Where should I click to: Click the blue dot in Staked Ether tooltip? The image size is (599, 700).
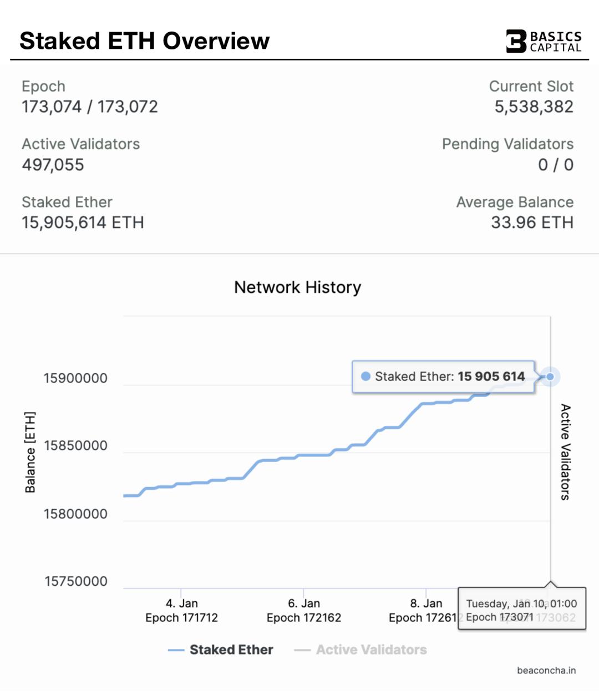366,376
